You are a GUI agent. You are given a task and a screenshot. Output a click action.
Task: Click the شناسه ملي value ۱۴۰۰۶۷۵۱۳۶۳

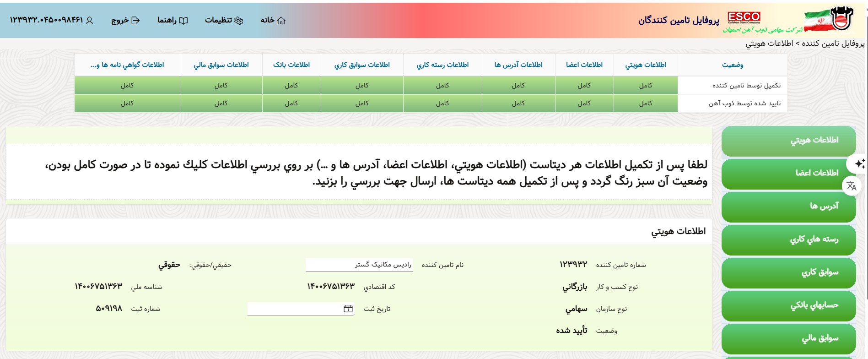(x=98, y=287)
